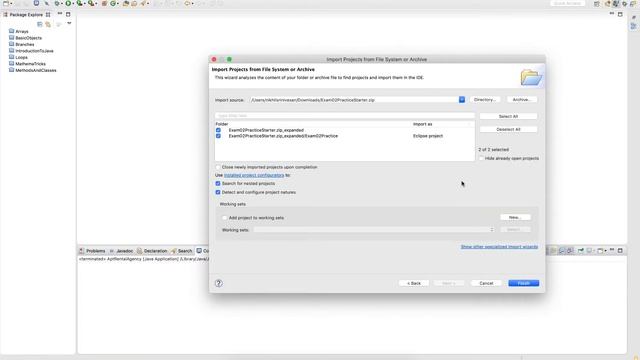Open the Working sets combo box
The height and width of the screenshot is (360, 640).
[x=374, y=230]
